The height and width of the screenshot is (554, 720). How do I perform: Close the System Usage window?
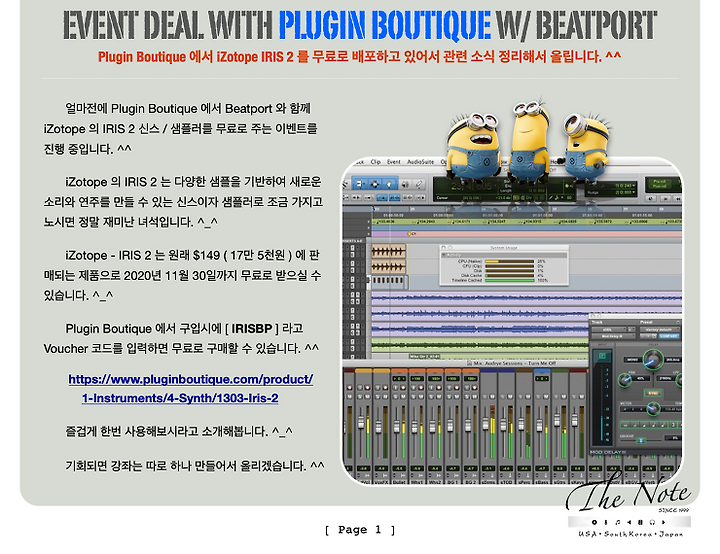pos(444,248)
